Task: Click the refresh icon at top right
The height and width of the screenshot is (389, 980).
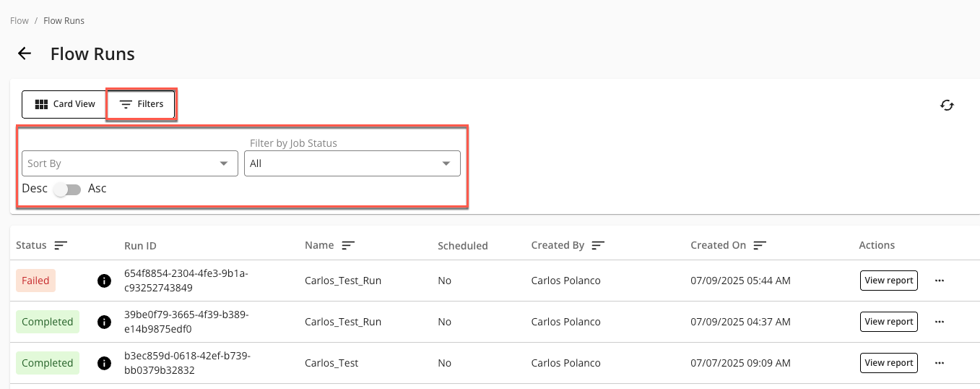Action: tap(947, 106)
